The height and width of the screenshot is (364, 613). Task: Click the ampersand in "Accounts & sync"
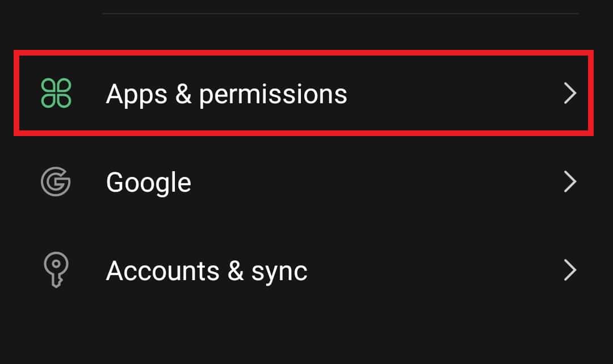(236, 270)
